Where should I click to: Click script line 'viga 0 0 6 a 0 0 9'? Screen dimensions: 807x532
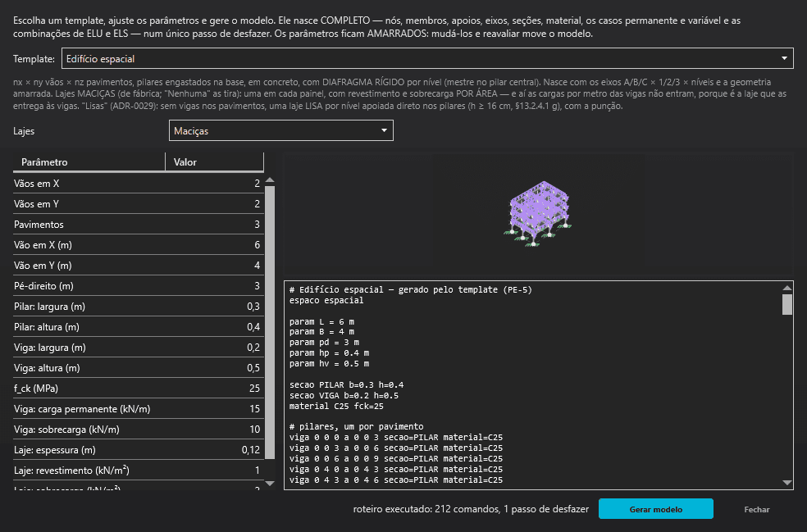(x=396, y=458)
